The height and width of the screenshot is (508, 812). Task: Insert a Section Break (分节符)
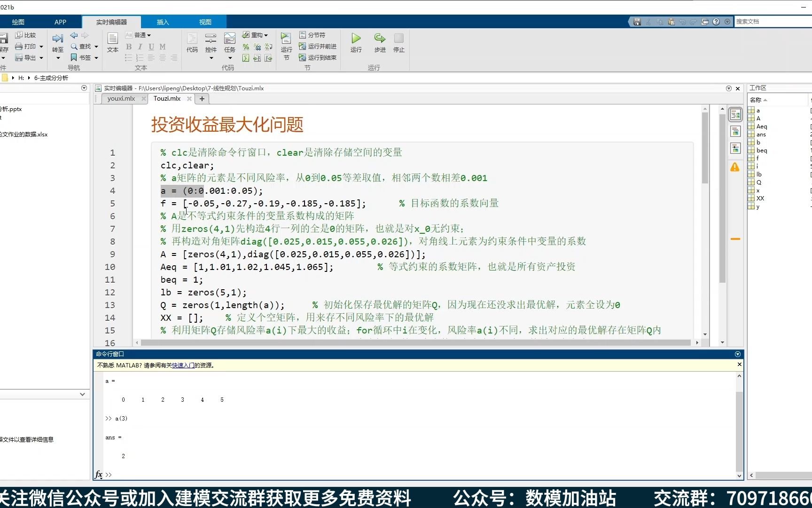(312, 35)
